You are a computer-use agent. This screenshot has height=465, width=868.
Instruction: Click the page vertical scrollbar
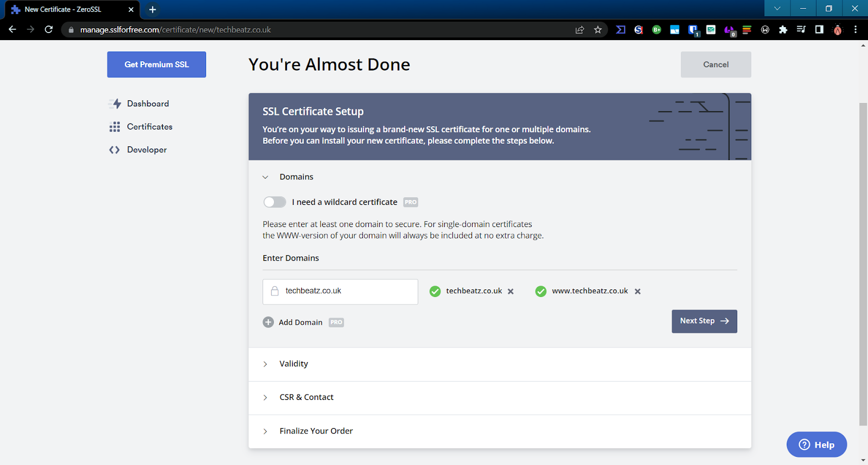coord(863,264)
